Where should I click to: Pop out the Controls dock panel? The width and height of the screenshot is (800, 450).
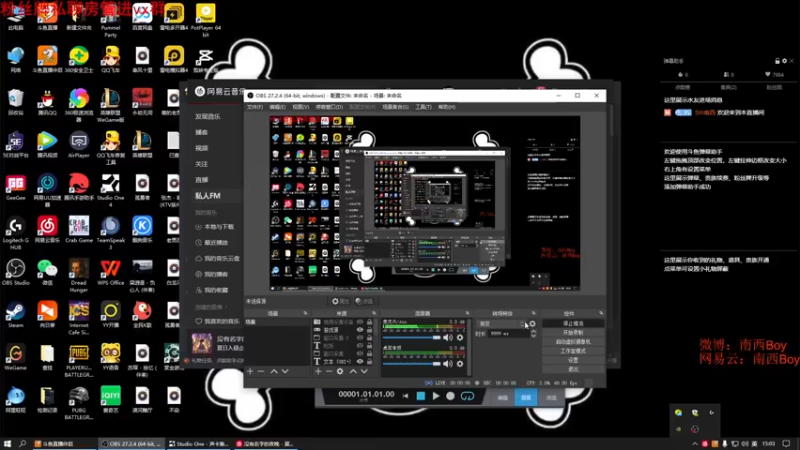[601, 313]
